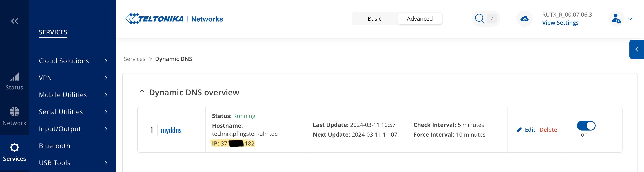The height and width of the screenshot is (172, 644).
Task: Open the blue side panel arrow
Action: tap(637, 49)
